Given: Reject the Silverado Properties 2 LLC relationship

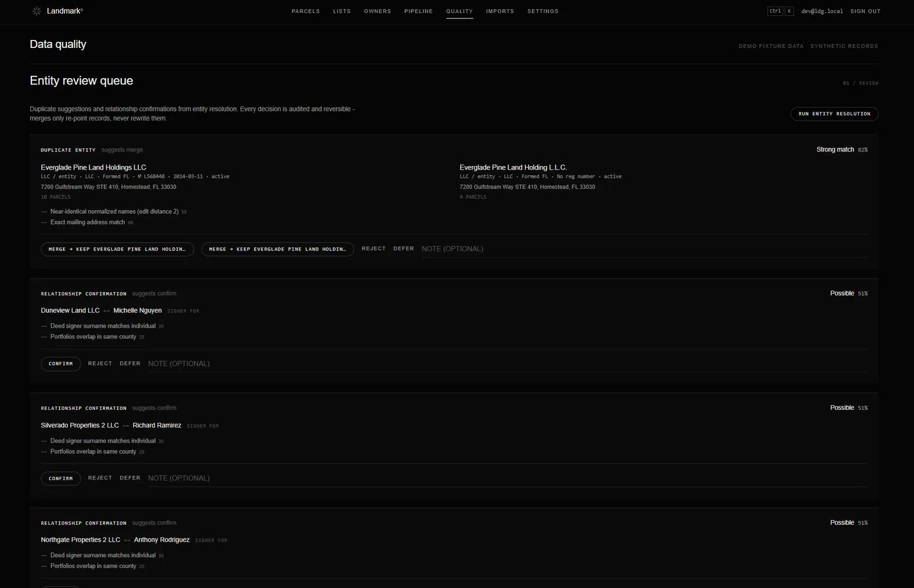Looking at the screenshot, I should click(100, 478).
